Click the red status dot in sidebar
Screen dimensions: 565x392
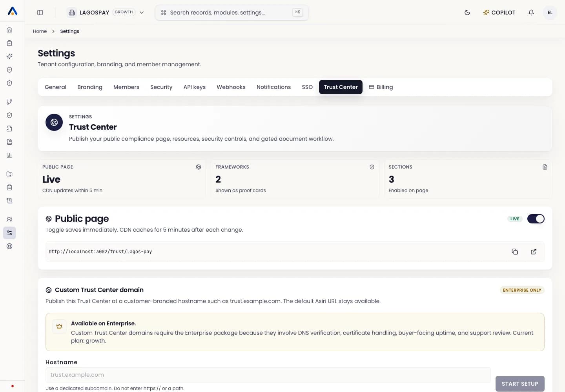coord(13,386)
